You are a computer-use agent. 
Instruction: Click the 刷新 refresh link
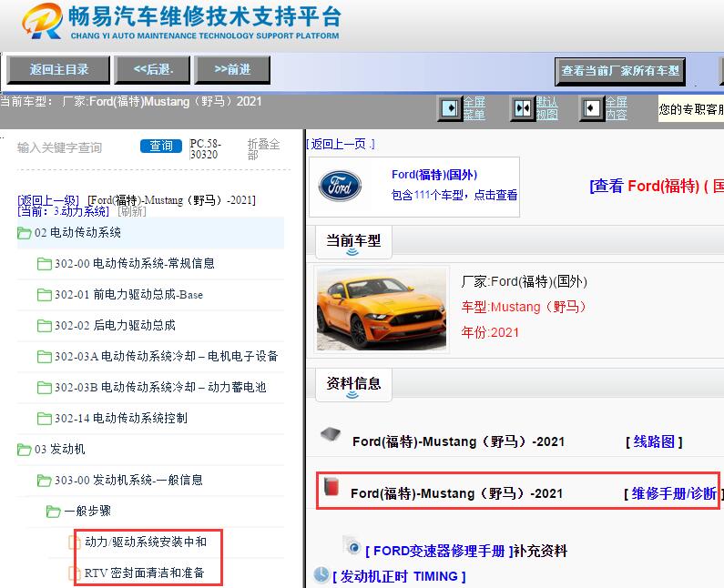click(x=131, y=211)
